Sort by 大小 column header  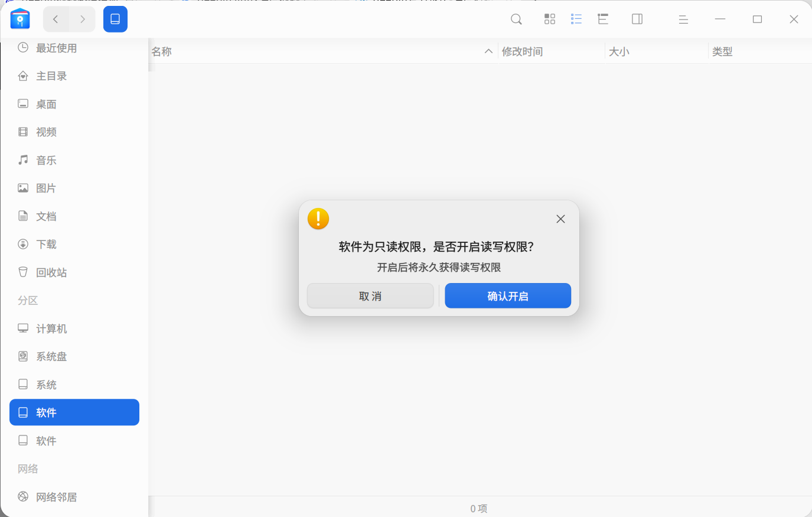[657, 51]
